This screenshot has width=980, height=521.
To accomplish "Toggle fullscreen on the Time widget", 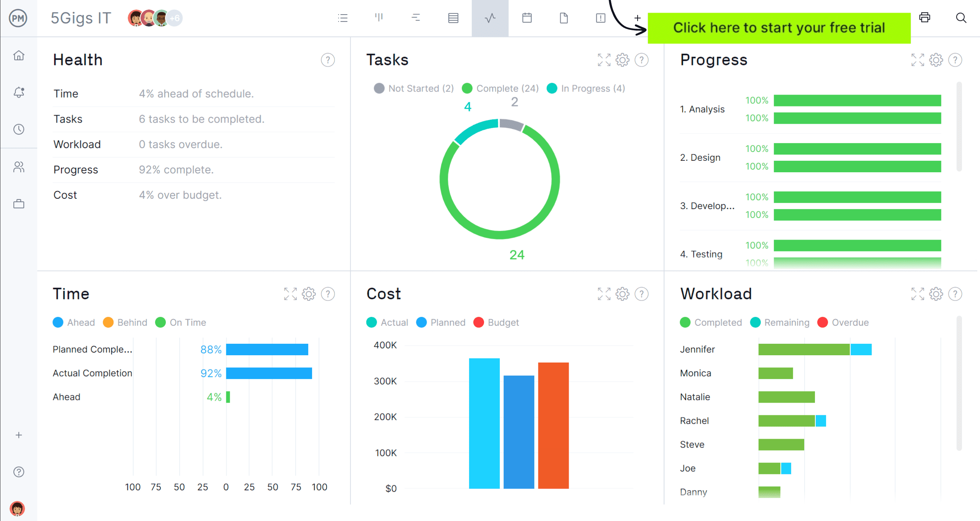I will tap(290, 293).
